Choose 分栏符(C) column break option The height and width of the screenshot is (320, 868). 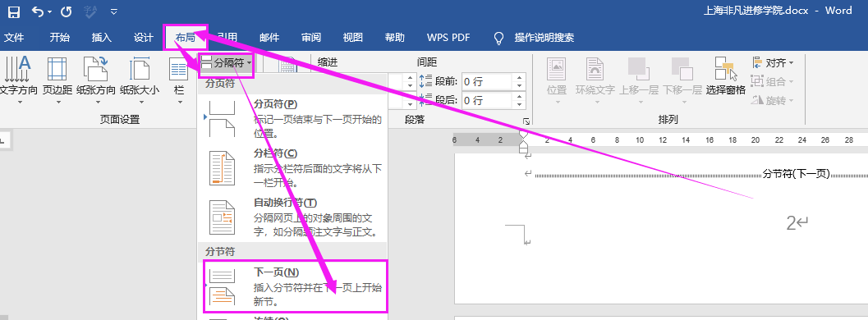tap(293, 168)
